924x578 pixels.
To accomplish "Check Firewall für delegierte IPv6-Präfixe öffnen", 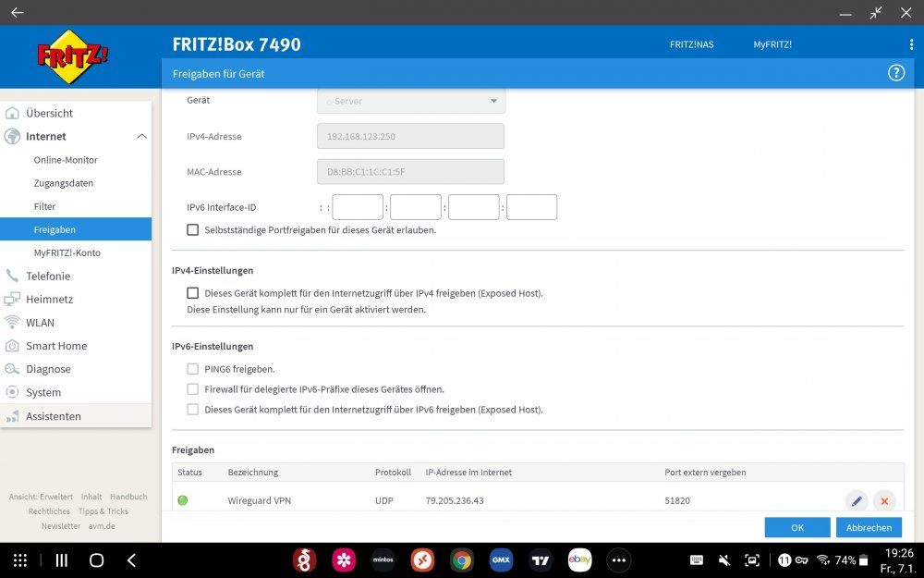I will click(193, 389).
